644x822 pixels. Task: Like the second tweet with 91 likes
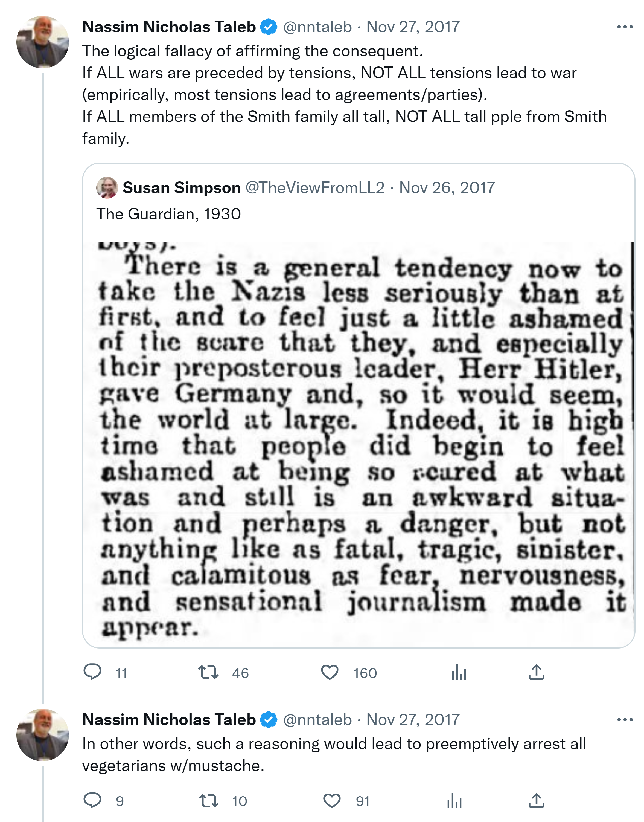[332, 800]
